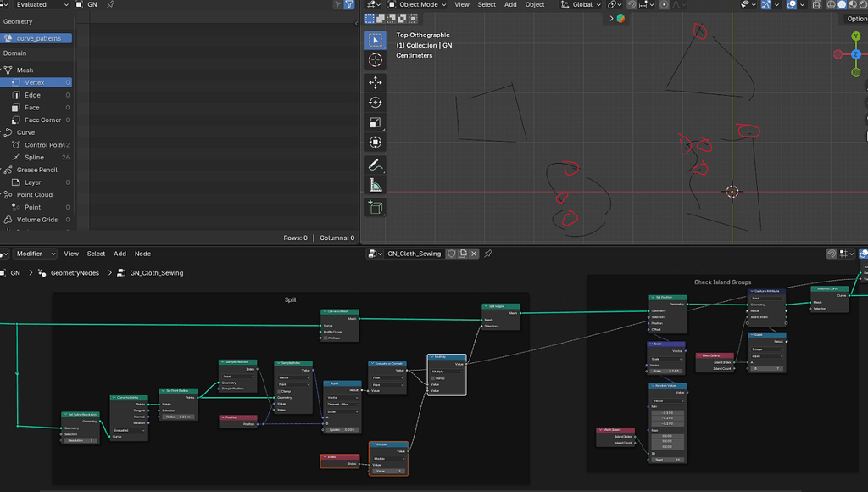868x492 pixels.
Task: Click the fake user shield icon
Action: point(452,254)
